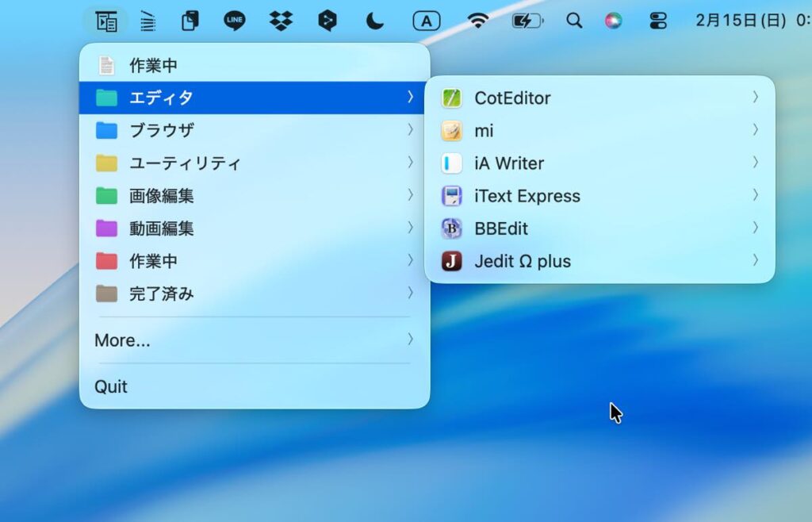Viewport: 812px width, 522px height.
Task: Click the CotEditor app icon
Action: point(451,98)
